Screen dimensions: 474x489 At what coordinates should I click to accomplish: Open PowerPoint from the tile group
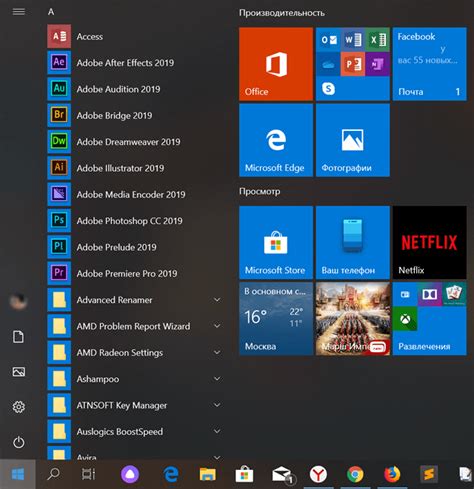click(x=353, y=64)
